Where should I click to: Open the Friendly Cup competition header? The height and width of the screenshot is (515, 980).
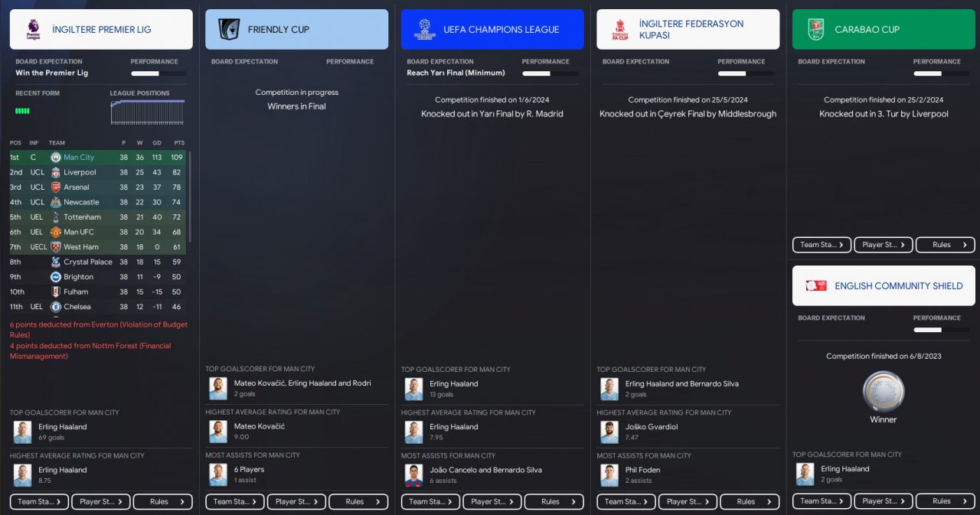[297, 29]
